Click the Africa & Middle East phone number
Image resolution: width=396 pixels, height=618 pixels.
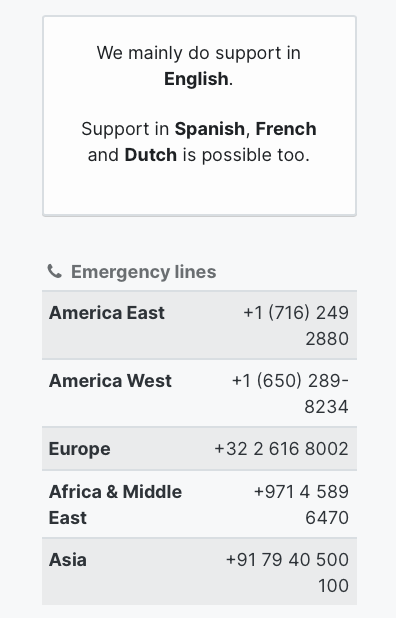pyautogui.click(x=301, y=504)
